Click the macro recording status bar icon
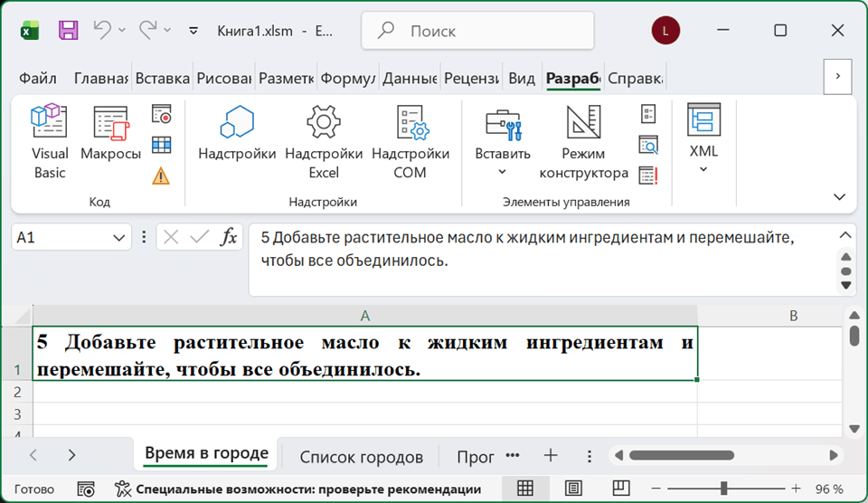 point(86,489)
